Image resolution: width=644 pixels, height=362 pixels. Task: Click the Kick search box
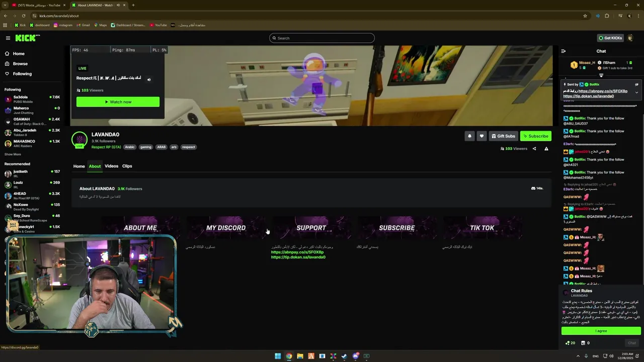[322, 38]
